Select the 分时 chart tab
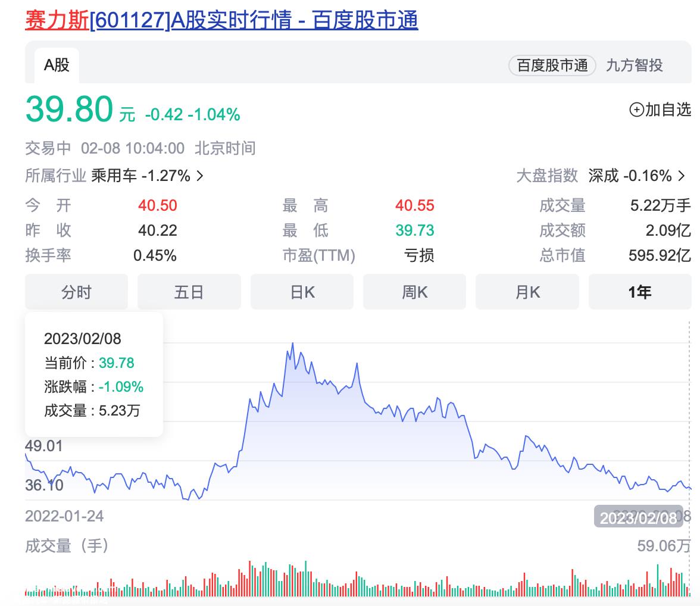 [76, 292]
